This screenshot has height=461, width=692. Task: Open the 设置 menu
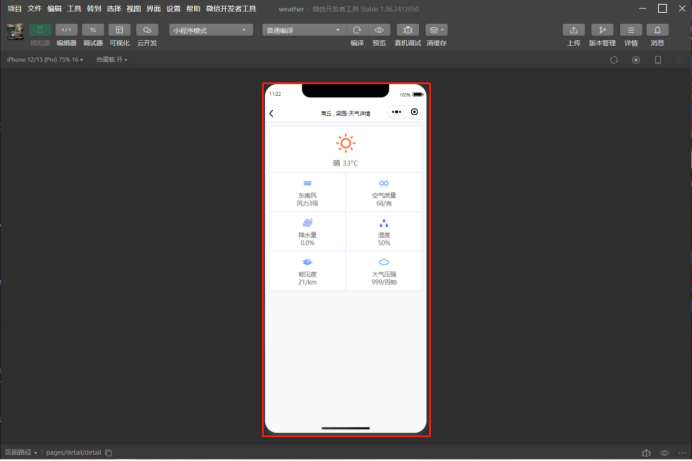[x=173, y=9]
